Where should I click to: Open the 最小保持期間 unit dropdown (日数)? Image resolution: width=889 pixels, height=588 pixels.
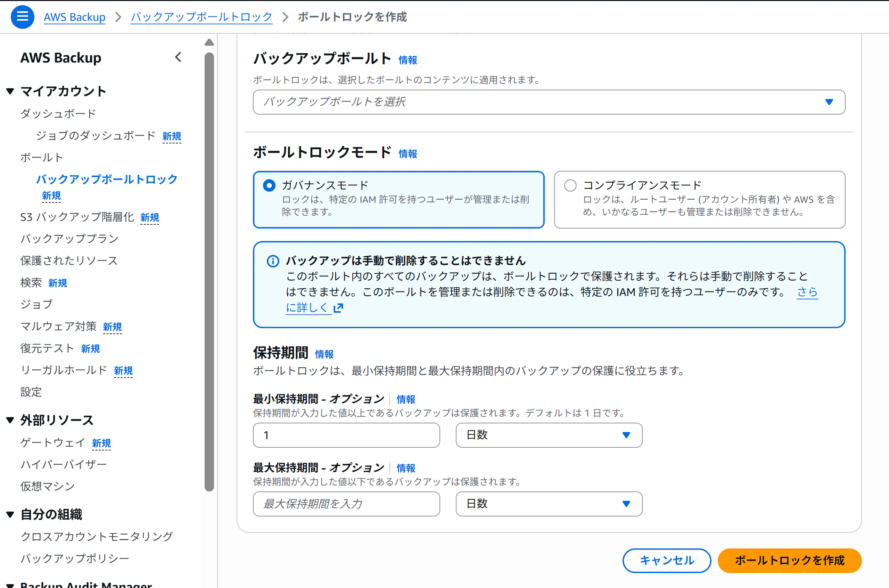pos(549,435)
